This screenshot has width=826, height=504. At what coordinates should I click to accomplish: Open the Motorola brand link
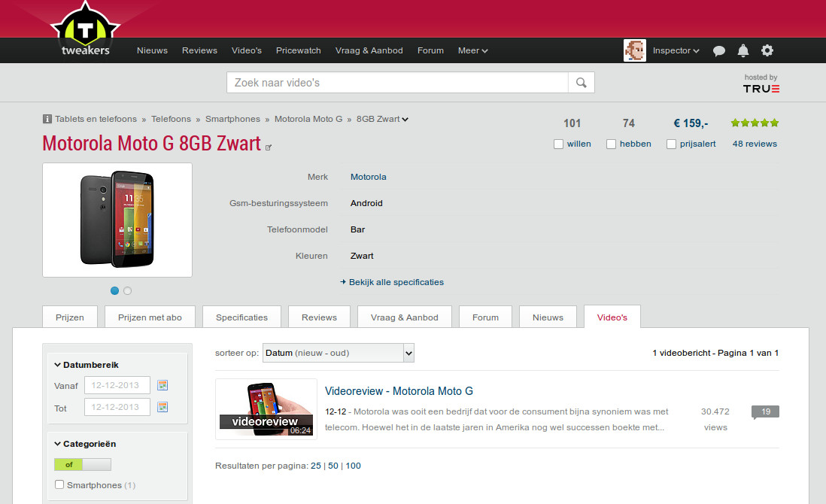click(368, 177)
